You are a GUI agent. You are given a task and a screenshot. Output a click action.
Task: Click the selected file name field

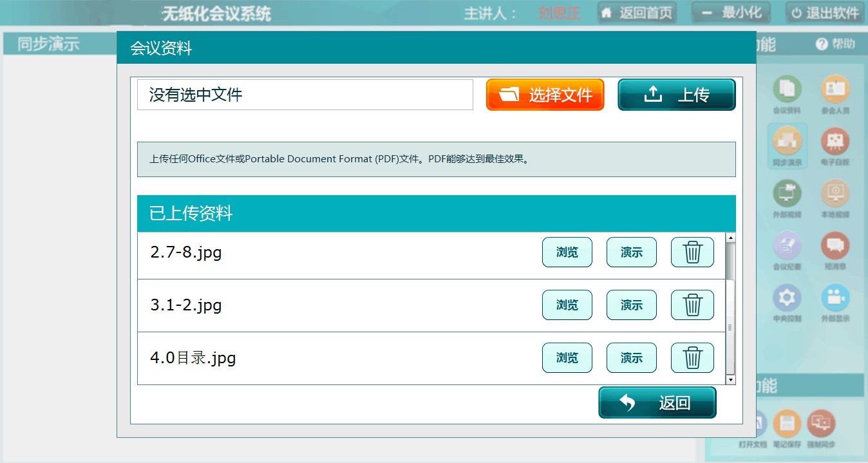305,95
